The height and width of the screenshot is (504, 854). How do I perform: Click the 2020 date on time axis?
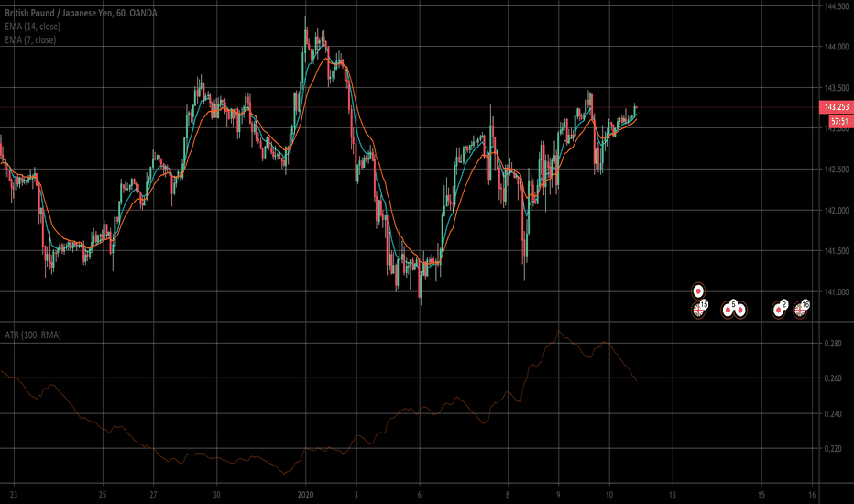[x=306, y=493]
